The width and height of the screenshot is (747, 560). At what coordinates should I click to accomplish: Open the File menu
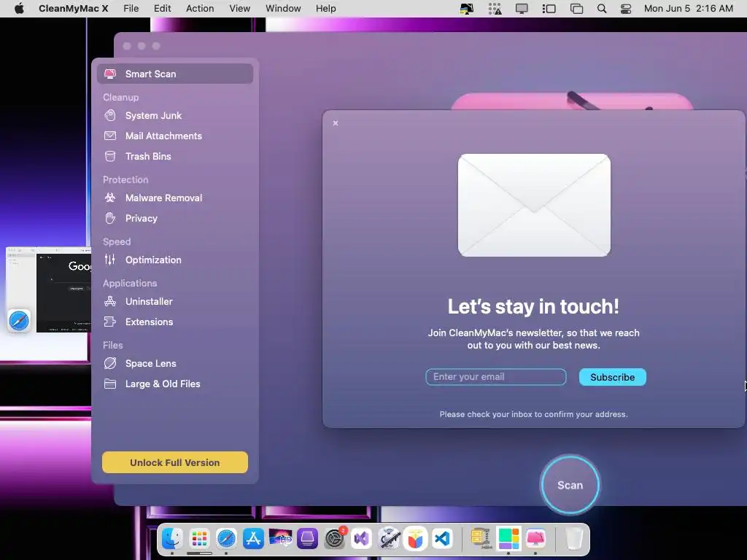[131, 9]
